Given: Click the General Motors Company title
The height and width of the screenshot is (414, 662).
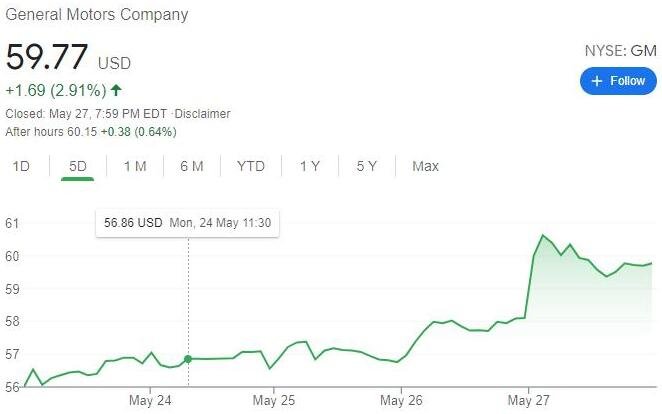Looking at the screenshot, I should point(97,15).
